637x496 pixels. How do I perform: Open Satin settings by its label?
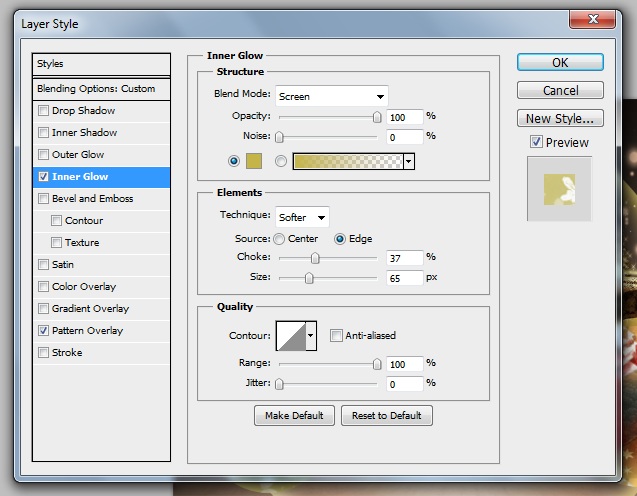point(63,264)
